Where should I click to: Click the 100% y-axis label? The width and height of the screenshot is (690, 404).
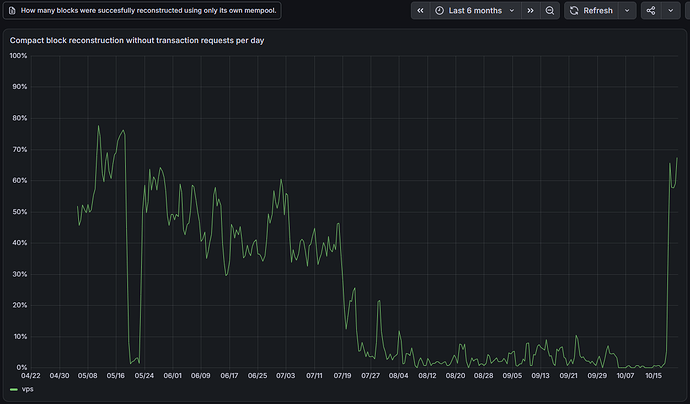point(18,56)
